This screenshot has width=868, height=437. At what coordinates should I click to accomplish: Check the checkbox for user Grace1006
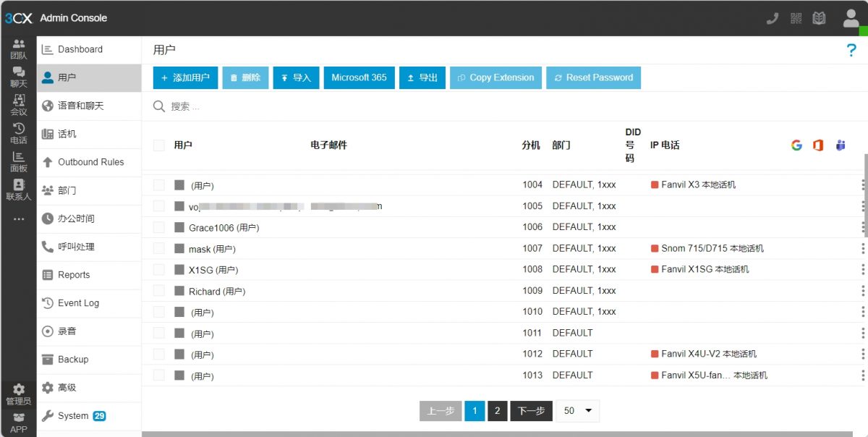[158, 226]
